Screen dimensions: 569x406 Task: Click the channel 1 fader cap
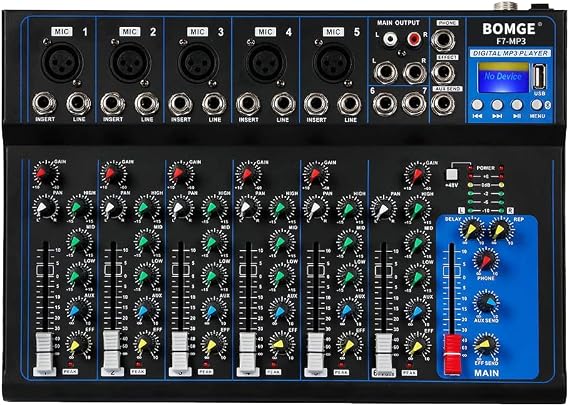44,353
